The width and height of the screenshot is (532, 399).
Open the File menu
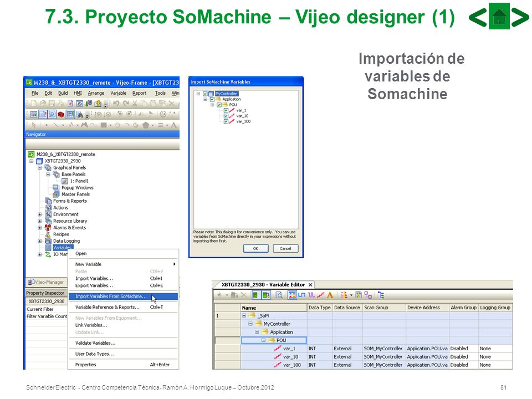coord(35,93)
